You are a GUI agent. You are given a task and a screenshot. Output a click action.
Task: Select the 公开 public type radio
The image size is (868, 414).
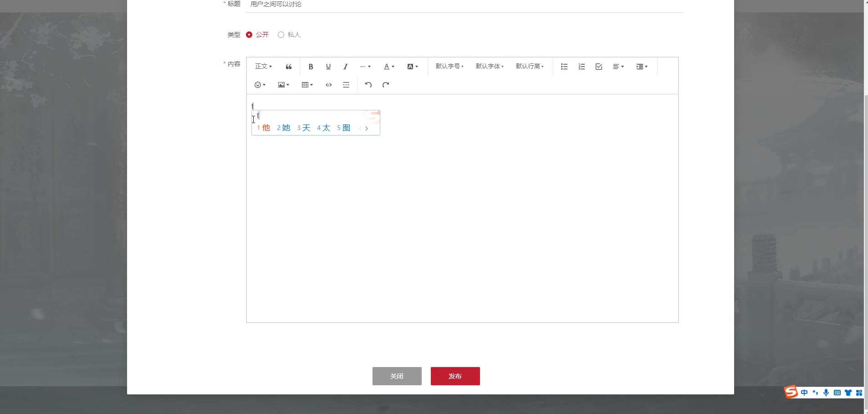pos(257,35)
